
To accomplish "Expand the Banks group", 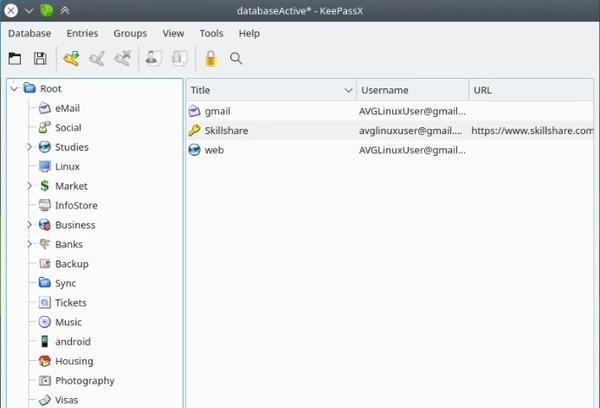I will (29, 244).
